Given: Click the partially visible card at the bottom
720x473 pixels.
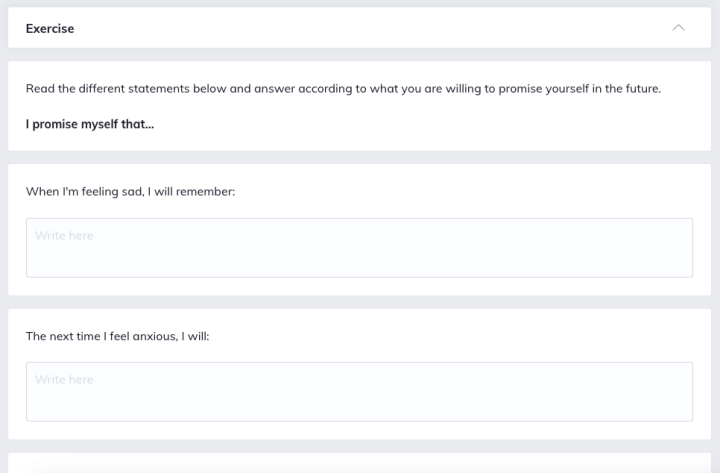Looking at the screenshot, I should point(359,463).
